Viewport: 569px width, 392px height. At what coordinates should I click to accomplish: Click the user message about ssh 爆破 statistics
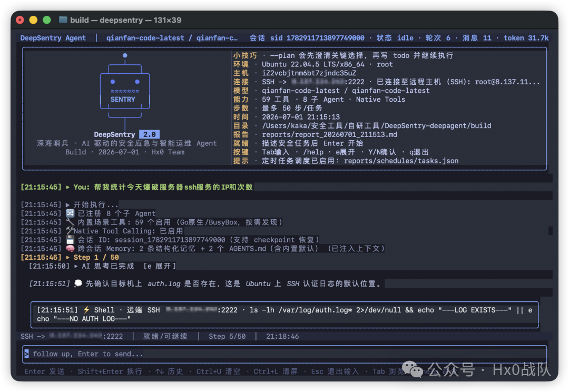click(x=173, y=187)
